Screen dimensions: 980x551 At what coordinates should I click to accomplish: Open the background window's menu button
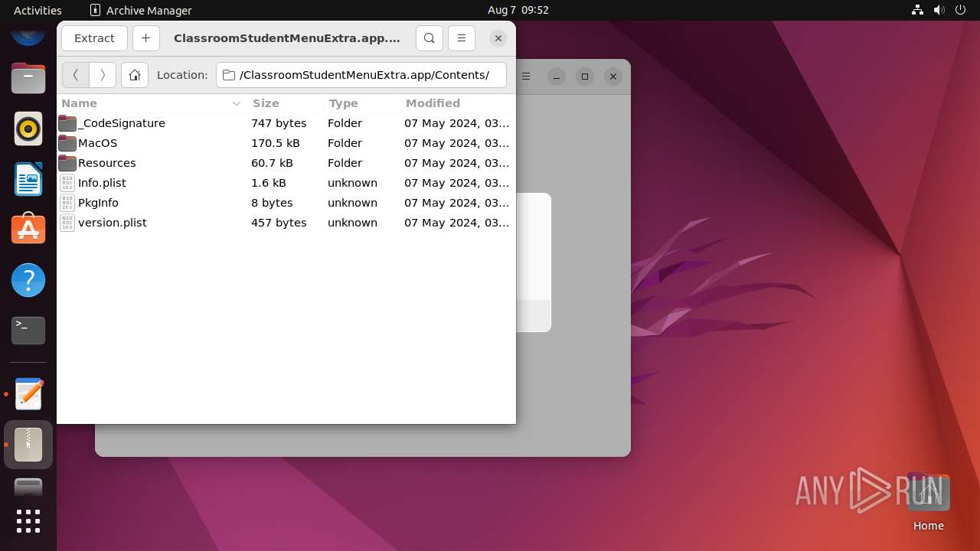526,77
